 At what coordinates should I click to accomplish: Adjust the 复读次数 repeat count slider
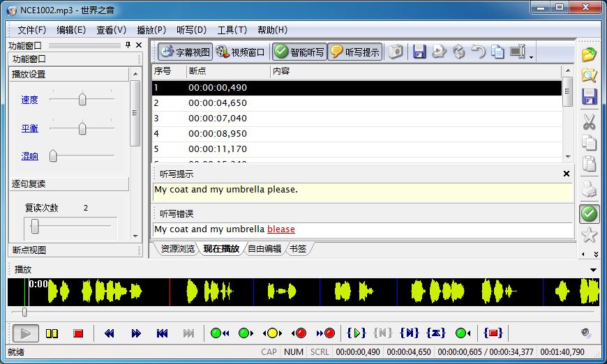(35, 227)
